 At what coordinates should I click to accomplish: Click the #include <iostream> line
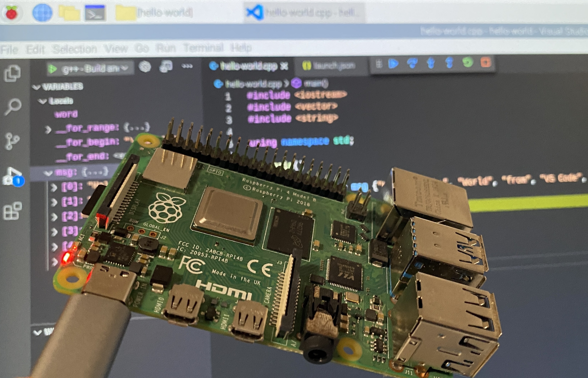click(297, 95)
